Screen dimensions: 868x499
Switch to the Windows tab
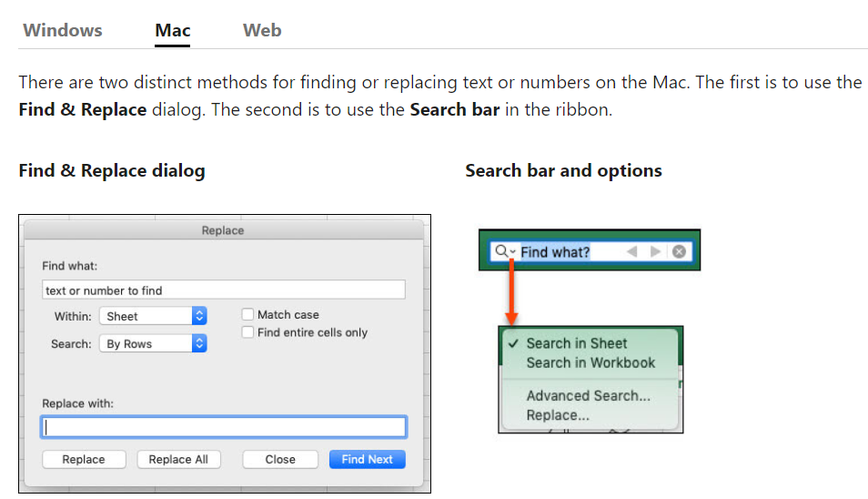(x=63, y=30)
